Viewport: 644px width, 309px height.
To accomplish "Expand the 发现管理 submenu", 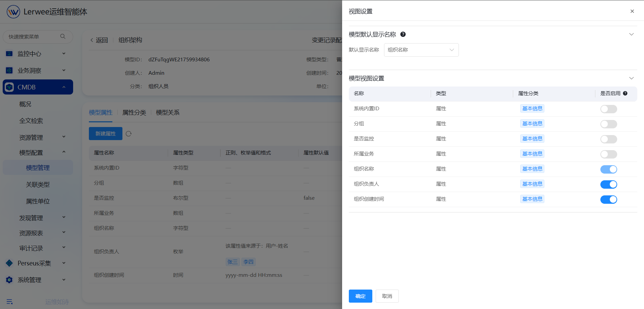I will point(64,217).
